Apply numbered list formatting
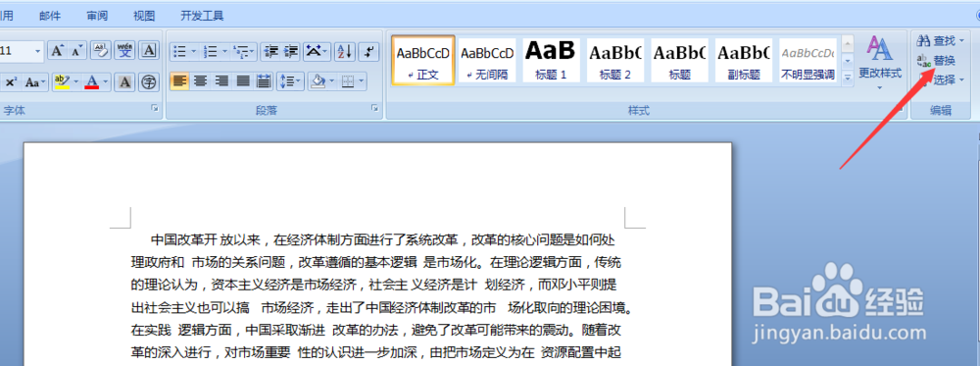Image resolution: width=980 pixels, height=366 pixels. point(210,51)
